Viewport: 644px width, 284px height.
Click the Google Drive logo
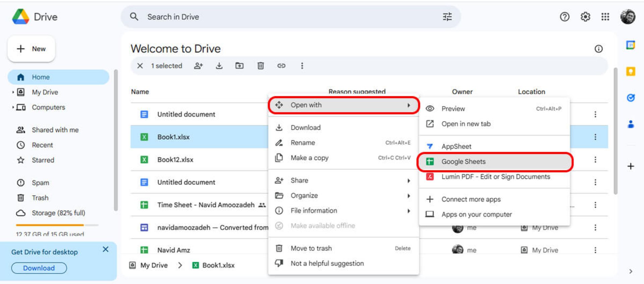tap(21, 17)
